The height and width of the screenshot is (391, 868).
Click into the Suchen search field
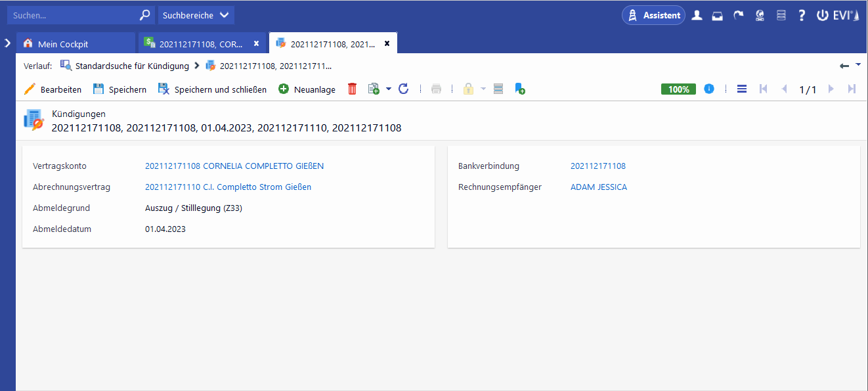[x=72, y=15]
